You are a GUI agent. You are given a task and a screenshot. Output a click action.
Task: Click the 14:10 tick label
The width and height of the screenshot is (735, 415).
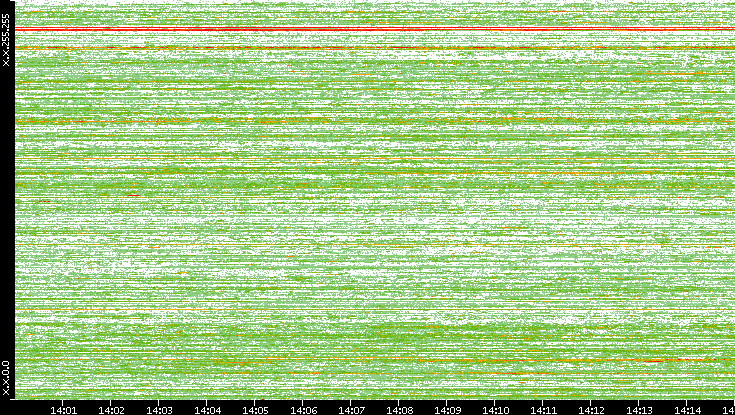point(496,409)
